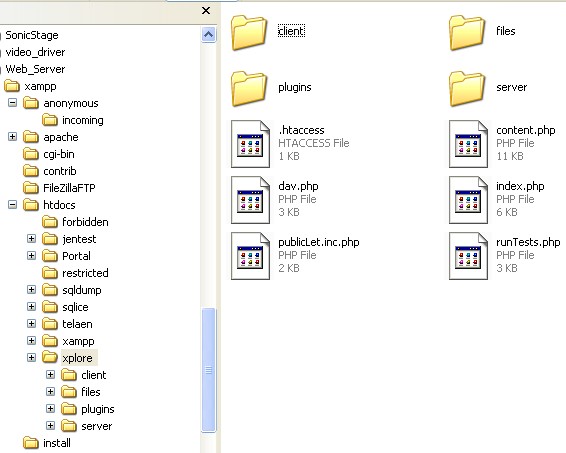Viewport: 566px width, 453px height.
Task: Select the sqlice tree label
Action: coord(75,307)
